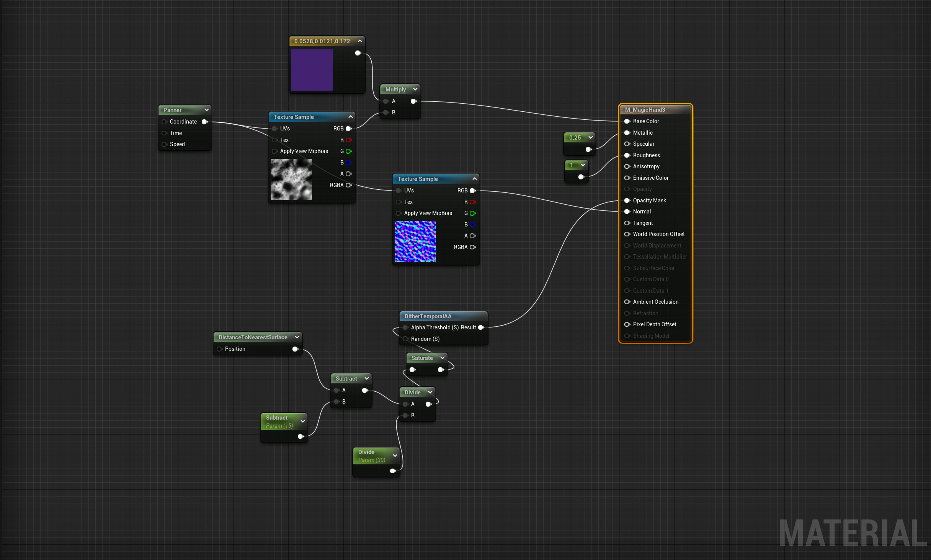
Task: Expand the Multiply node chevron
Action: pyautogui.click(x=415, y=89)
